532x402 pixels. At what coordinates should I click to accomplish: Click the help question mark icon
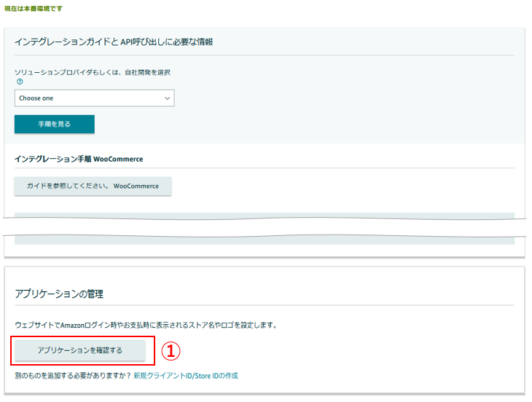[x=20, y=82]
